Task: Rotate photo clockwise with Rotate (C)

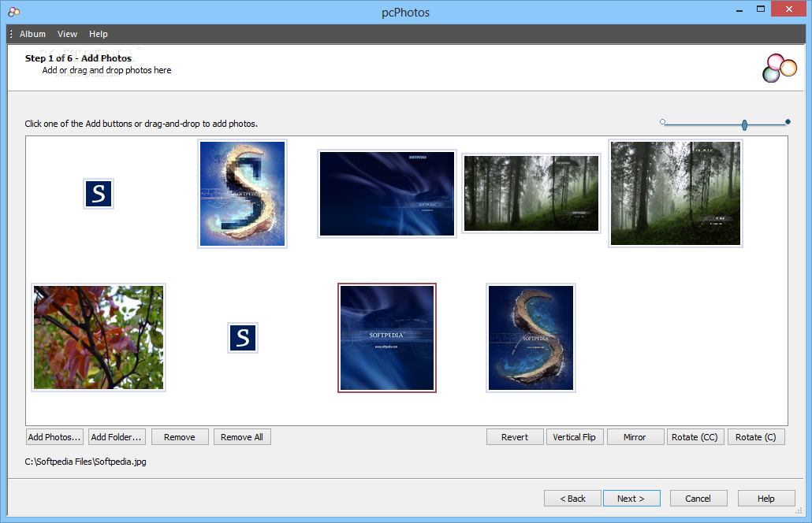Action: (756, 437)
